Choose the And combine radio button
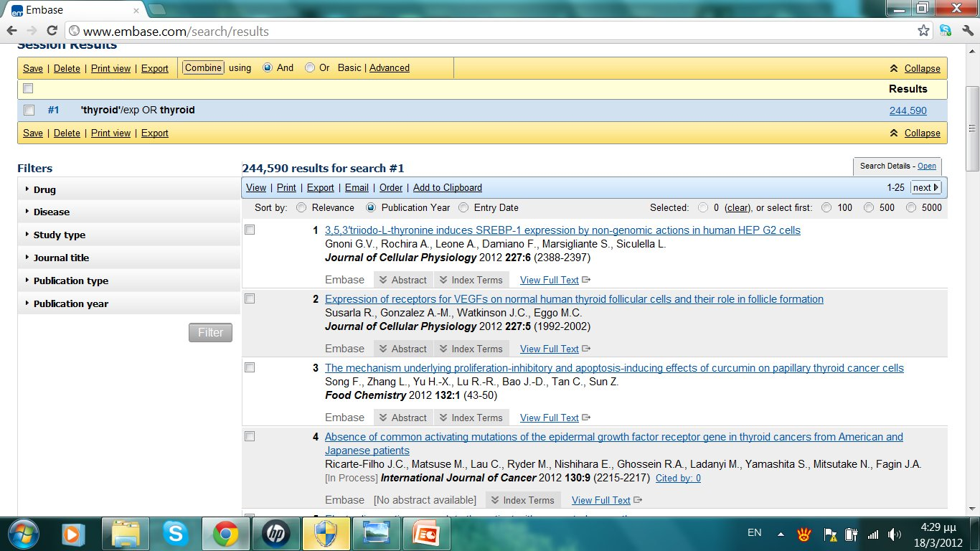The image size is (980, 551). tap(268, 67)
